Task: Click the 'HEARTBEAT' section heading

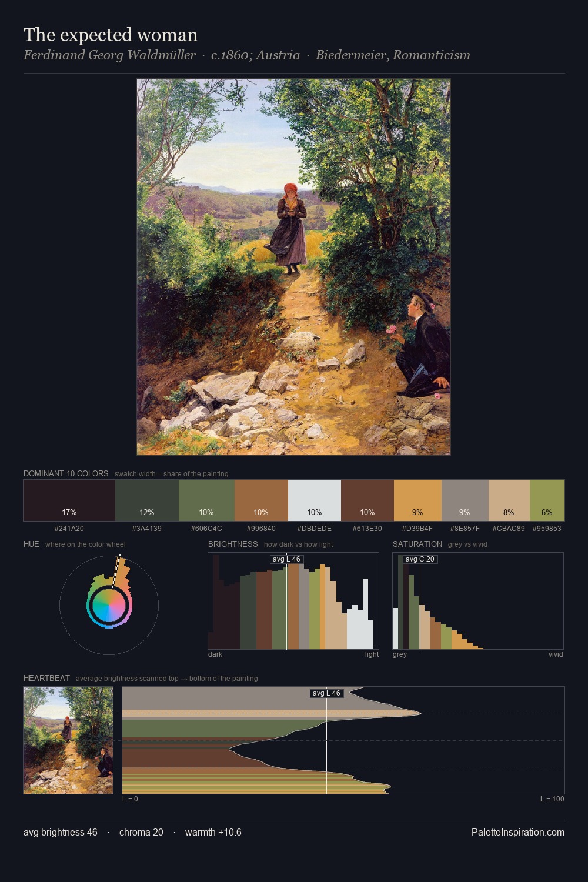Action: click(46, 678)
